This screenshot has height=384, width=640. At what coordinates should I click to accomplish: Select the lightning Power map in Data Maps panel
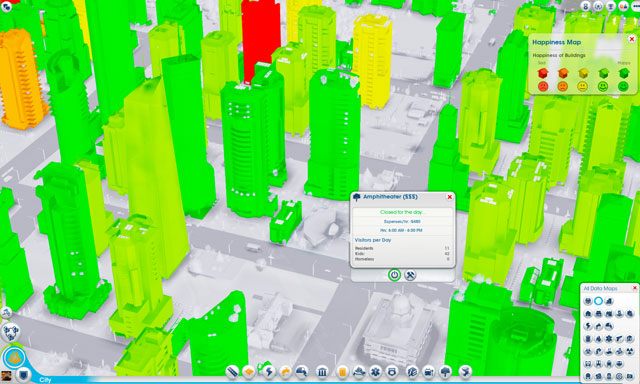pos(588,326)
